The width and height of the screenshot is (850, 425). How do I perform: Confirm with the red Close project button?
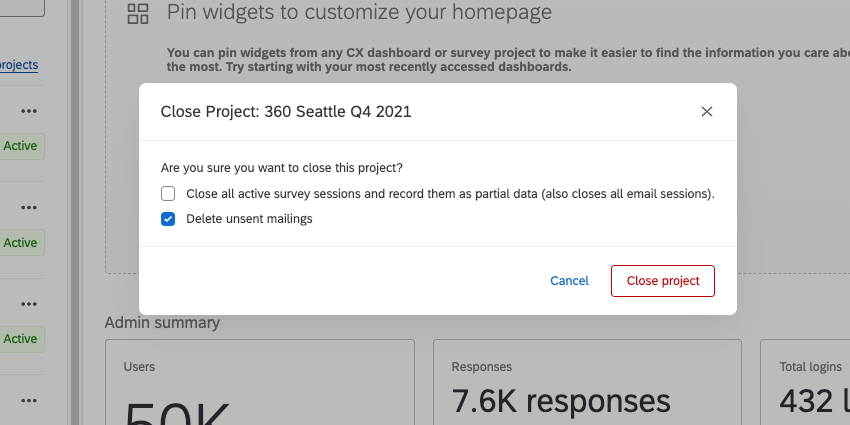[x=662, y=281]
